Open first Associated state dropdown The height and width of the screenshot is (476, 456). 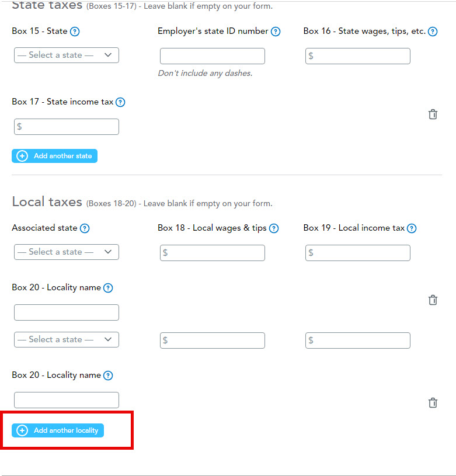(67, 252)
